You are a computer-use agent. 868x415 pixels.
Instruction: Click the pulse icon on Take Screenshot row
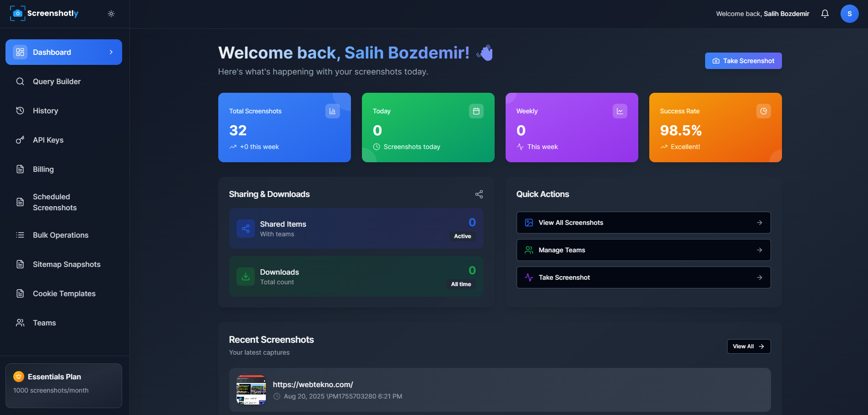[529, 277]
